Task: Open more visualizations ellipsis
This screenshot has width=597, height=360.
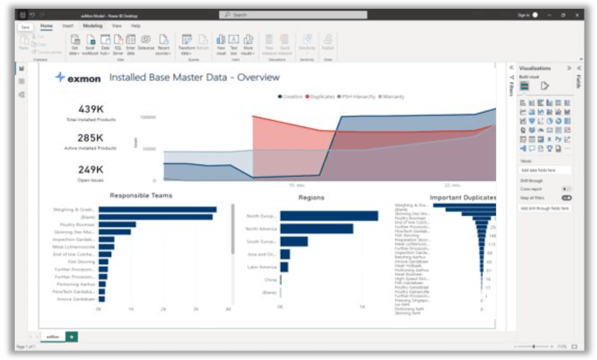Action: 567,148
